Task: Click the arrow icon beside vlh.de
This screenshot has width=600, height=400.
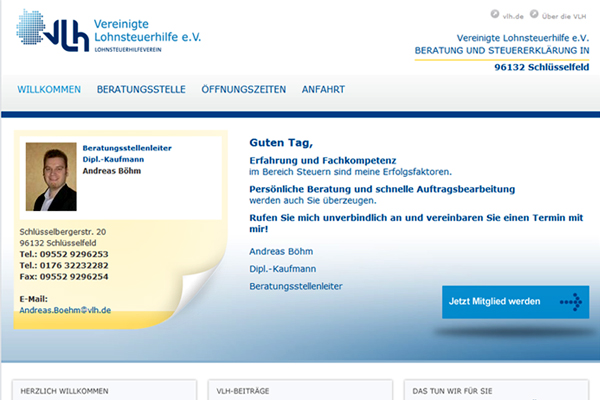Action: [x=495, y=14]
